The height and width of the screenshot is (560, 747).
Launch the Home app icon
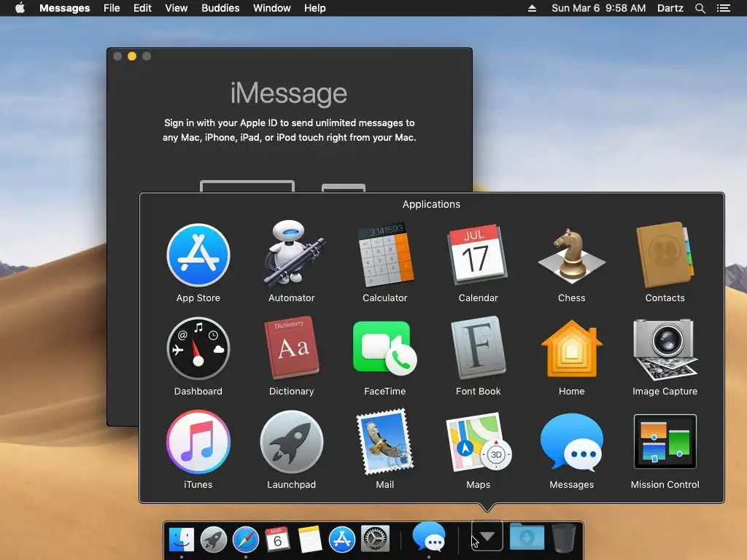572,349
